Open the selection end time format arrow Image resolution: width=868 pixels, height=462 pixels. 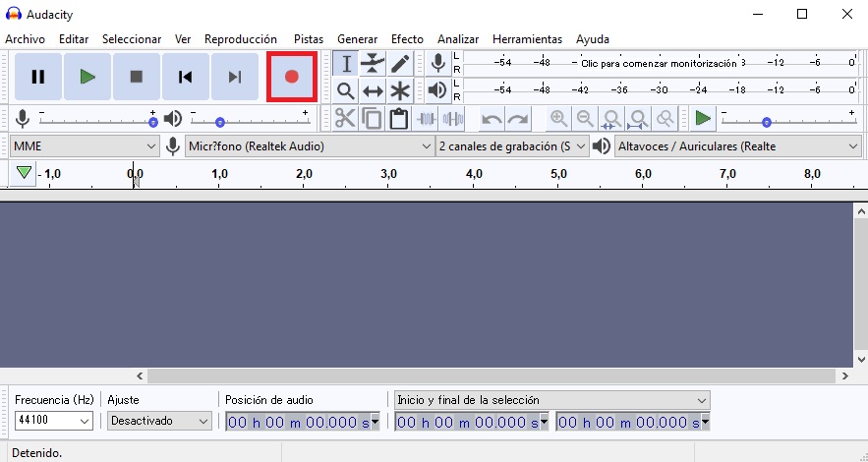tap(705, 422)
